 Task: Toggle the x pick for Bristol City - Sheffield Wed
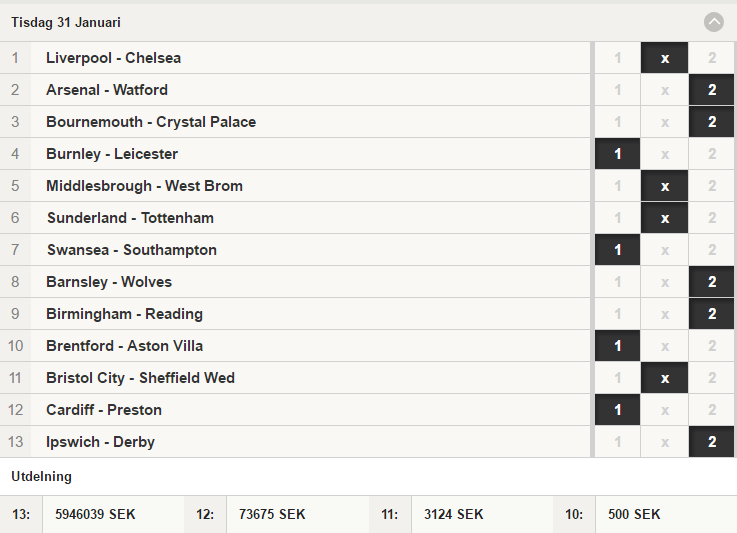point(665,377)
